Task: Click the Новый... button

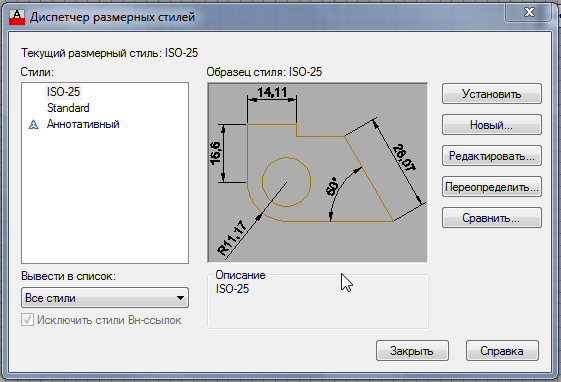Action: point(492,125)
